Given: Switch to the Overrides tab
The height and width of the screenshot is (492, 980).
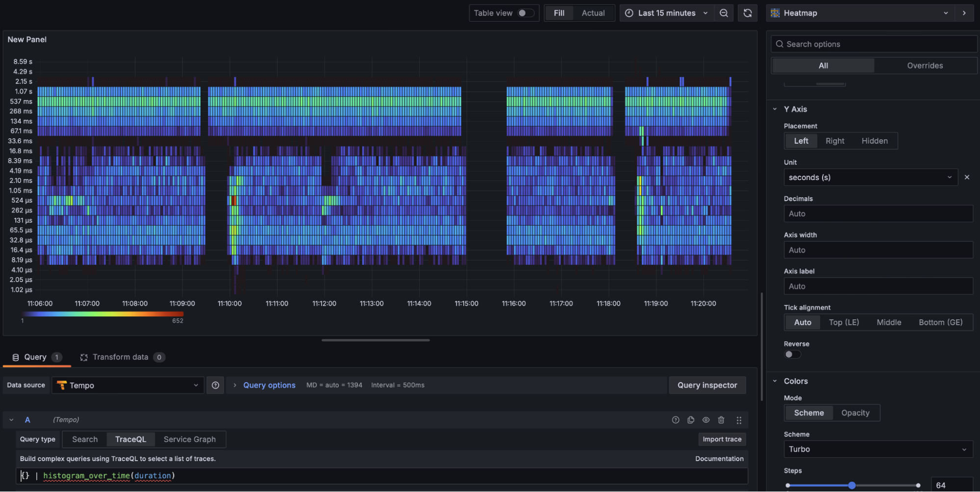Looking at the screenshot, I should tap(925, 65).
